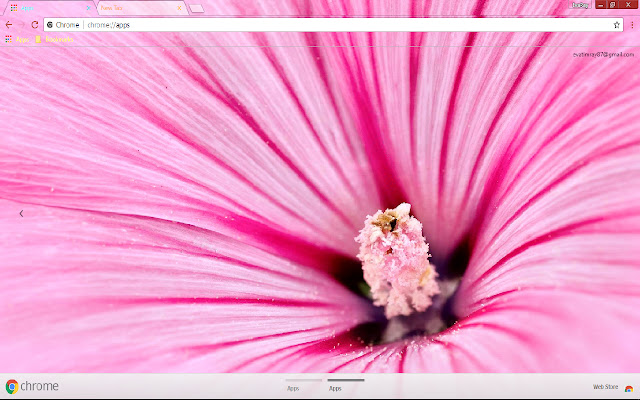Close the New Tab tab

(179, 8)
